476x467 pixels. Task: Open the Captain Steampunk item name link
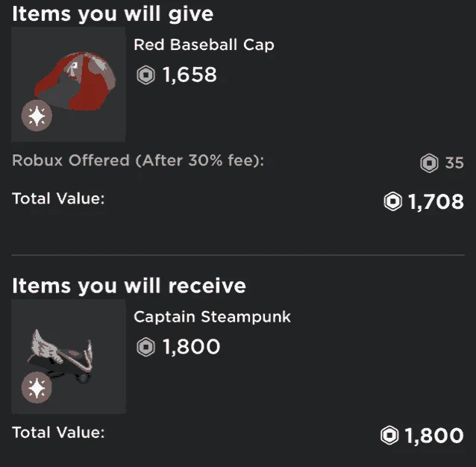point(212,317)
